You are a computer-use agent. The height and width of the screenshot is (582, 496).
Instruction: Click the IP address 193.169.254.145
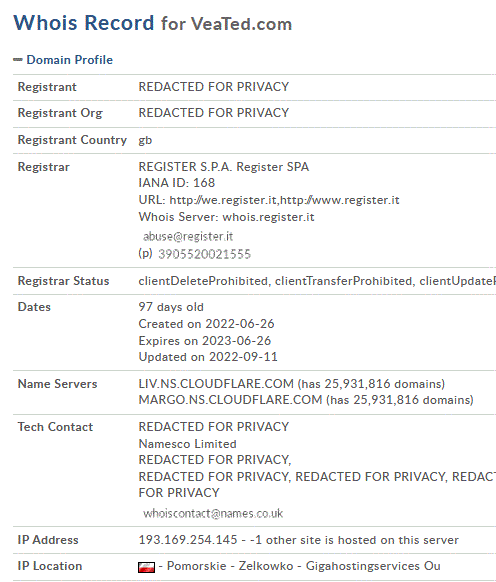(x=188, y=540)
